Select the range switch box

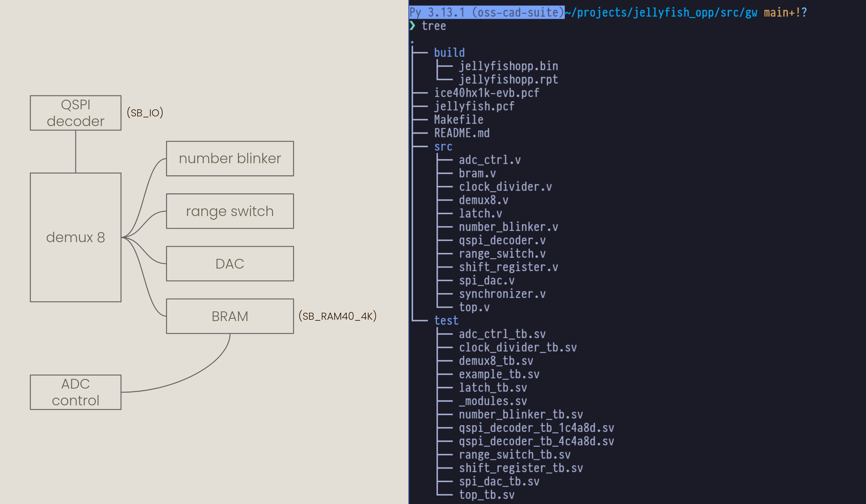click(x=230, y=211)
